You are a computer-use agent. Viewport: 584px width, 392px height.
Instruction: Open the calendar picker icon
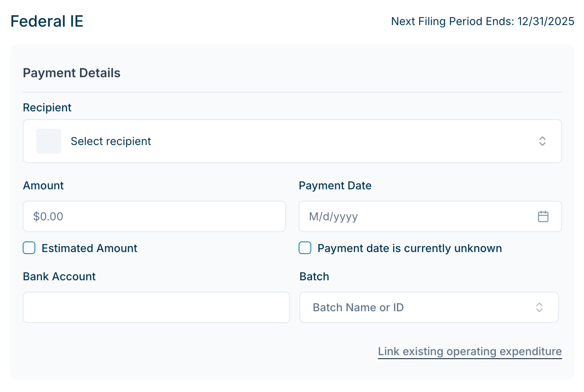click(x=543, y=216)
